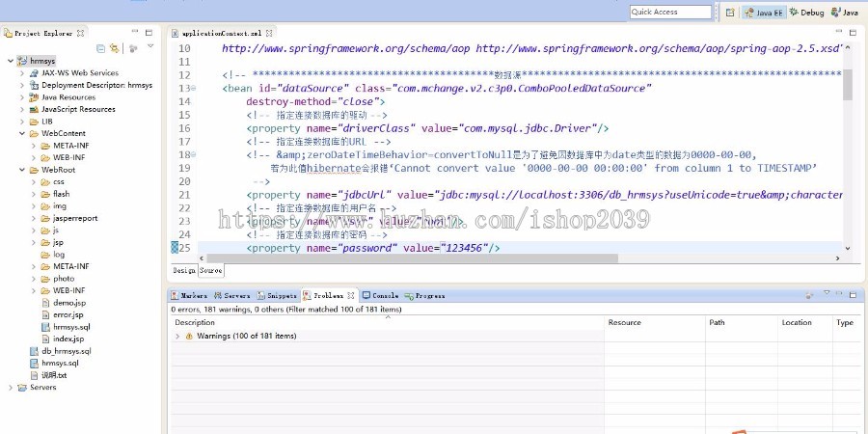Select JavaScript Resources icon

[x=34, y=110]
